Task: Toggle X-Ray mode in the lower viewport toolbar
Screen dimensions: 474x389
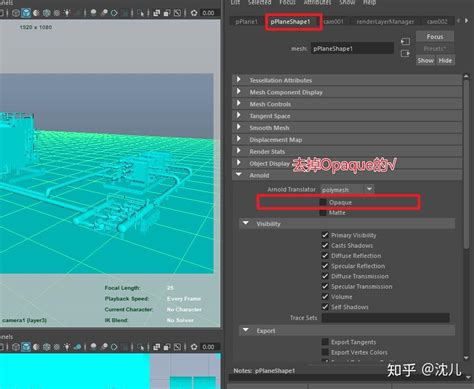Action: 156,347
